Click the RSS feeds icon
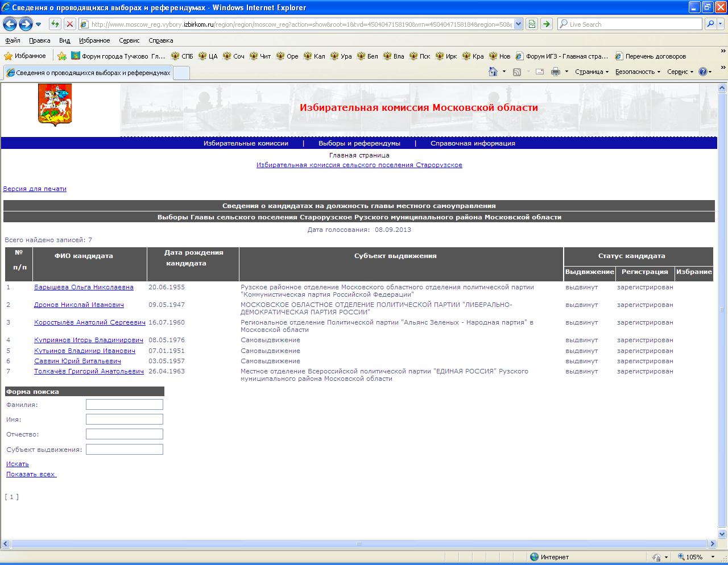728x565 pixels. [517, 72]
